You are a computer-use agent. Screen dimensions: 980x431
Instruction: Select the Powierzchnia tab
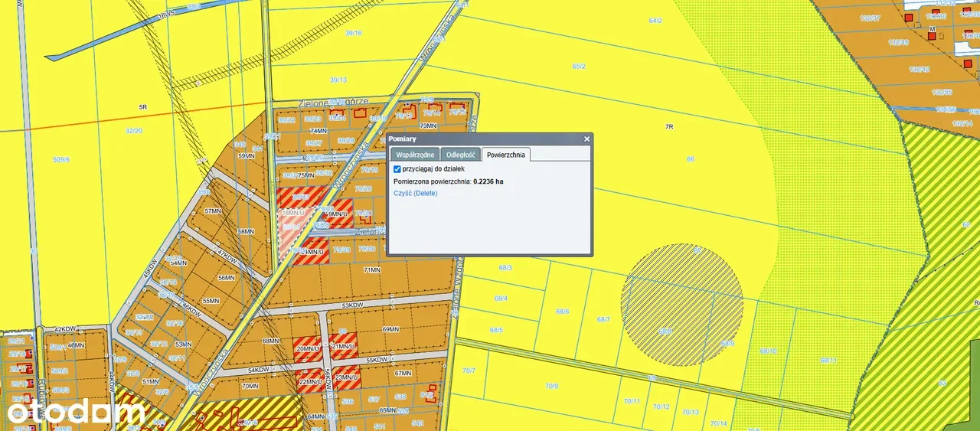[506, 155]
